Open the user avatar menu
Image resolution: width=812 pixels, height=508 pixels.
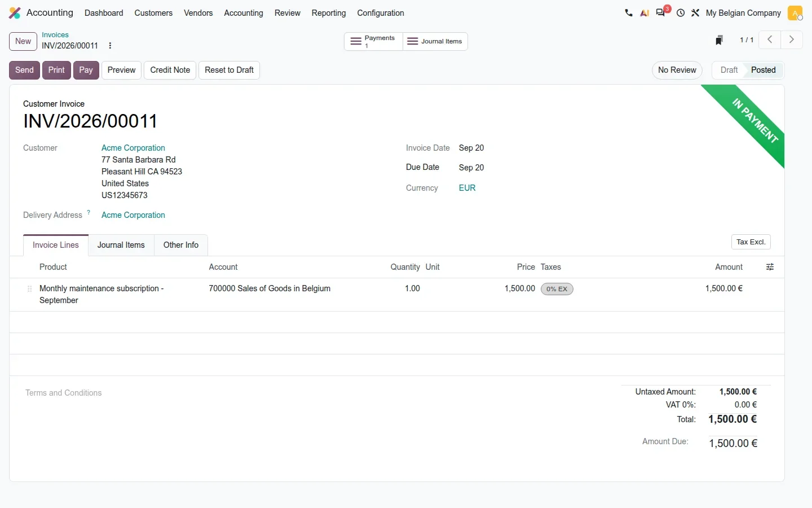795,13
